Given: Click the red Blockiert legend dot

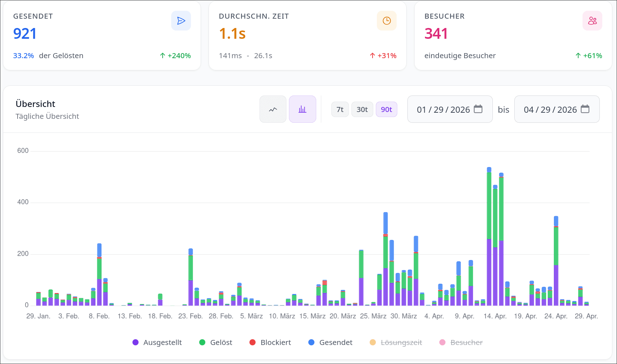Looking at the screenshot, I should pos(252,342).
